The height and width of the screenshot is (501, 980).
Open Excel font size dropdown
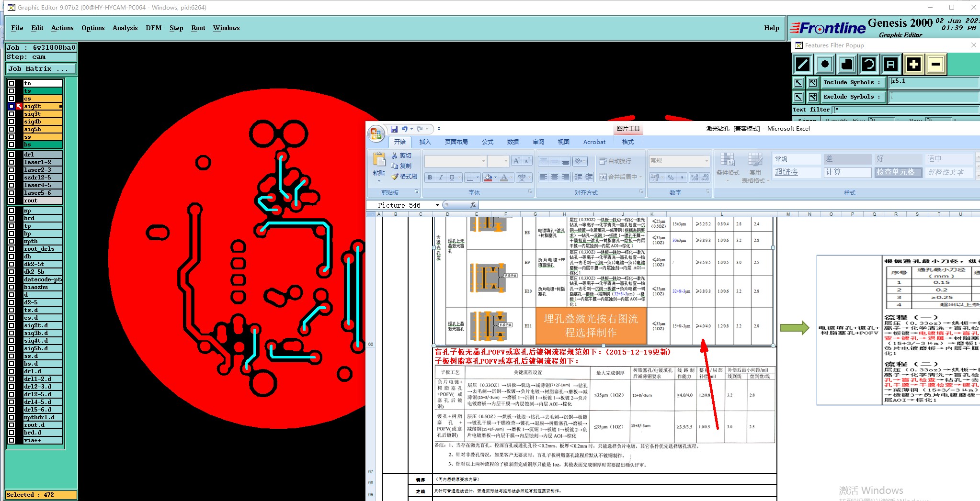[x=506, y=161]
